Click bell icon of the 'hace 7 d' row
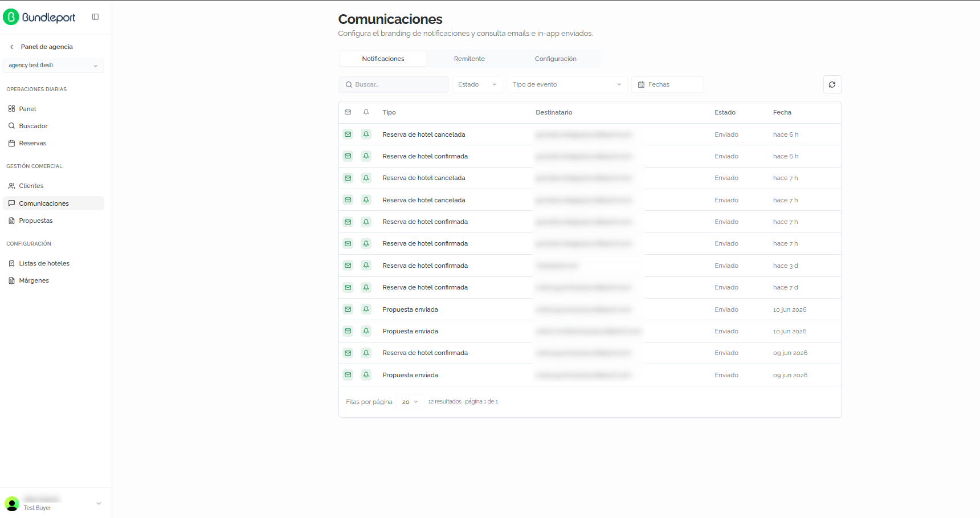 (366, 287)
